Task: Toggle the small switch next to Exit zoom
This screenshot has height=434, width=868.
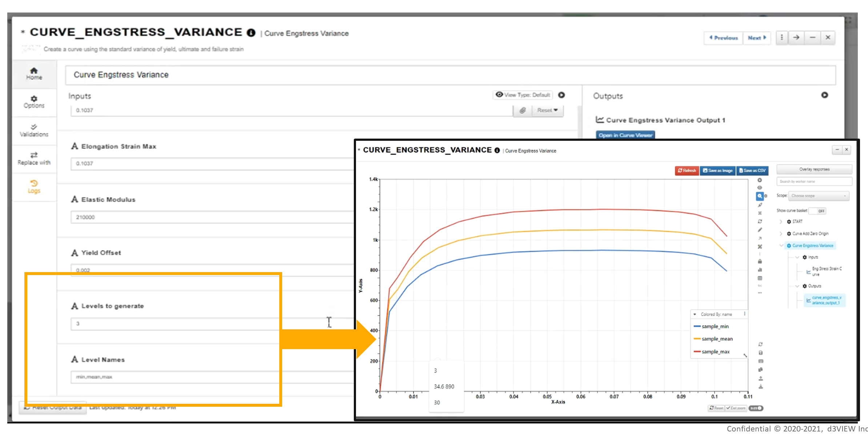Action: [x=756, y=408]
